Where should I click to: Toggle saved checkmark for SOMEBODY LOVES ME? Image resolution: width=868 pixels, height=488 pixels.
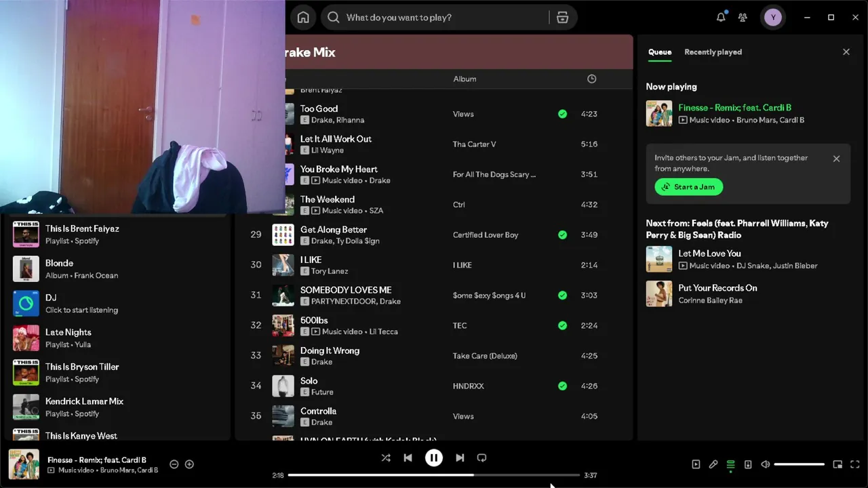[562, 295]
